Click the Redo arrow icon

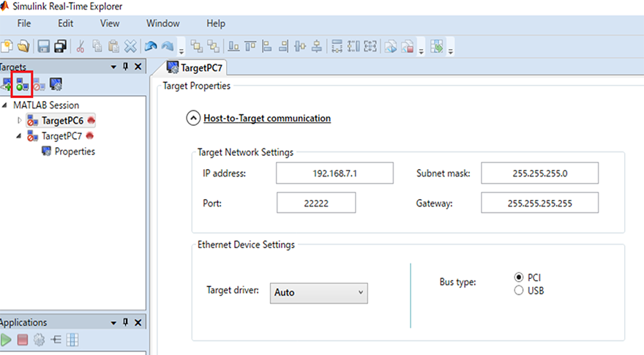[x=168, y=46]
